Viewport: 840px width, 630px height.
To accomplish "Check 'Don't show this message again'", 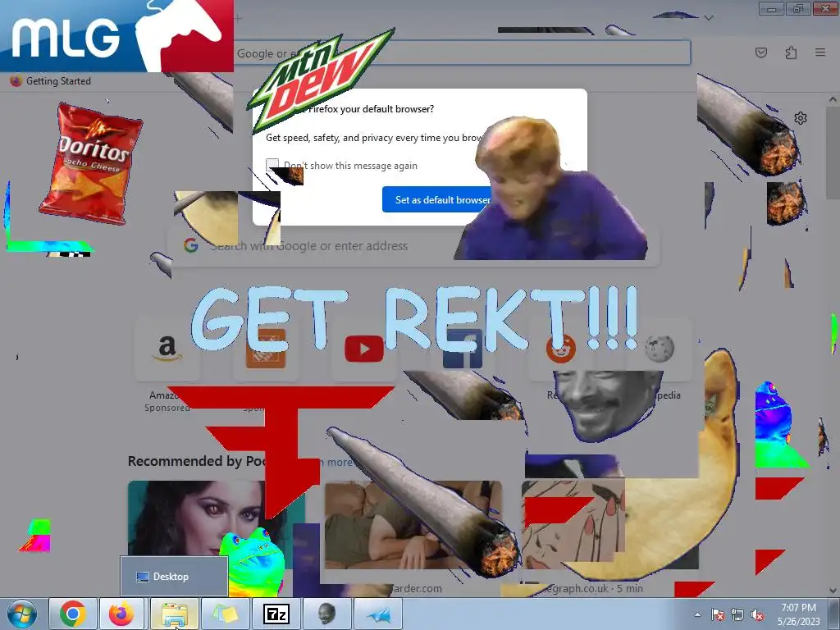I will click(x=272, y=165).
